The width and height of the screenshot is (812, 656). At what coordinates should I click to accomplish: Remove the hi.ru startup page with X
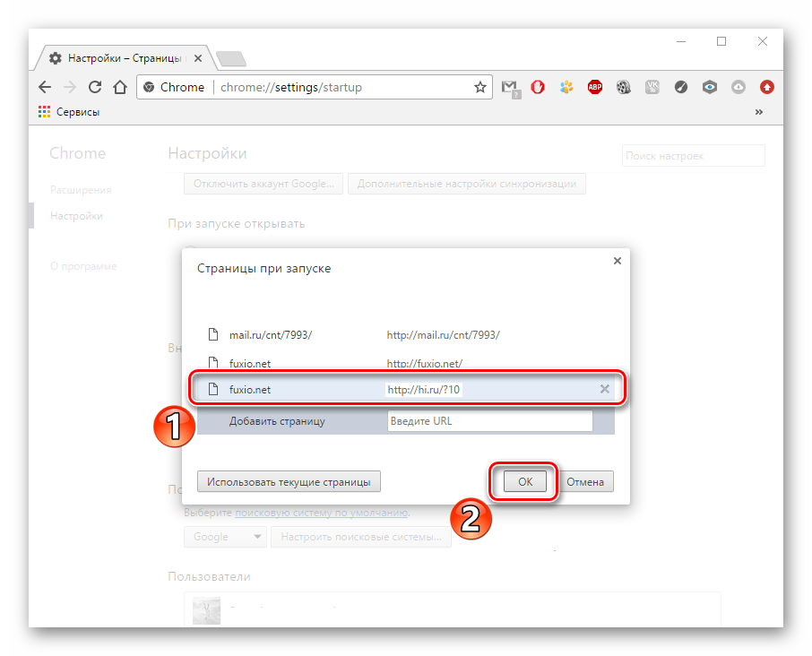(604, 389)
